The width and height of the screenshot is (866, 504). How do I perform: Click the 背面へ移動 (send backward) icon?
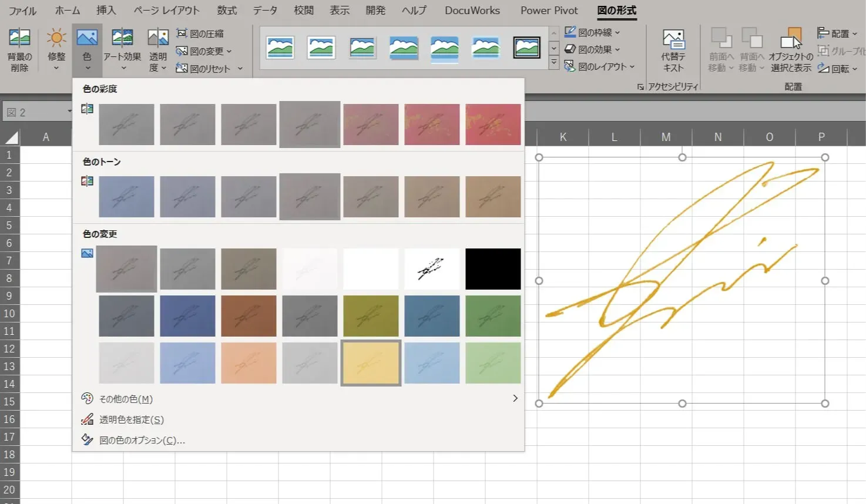[752, 38]
